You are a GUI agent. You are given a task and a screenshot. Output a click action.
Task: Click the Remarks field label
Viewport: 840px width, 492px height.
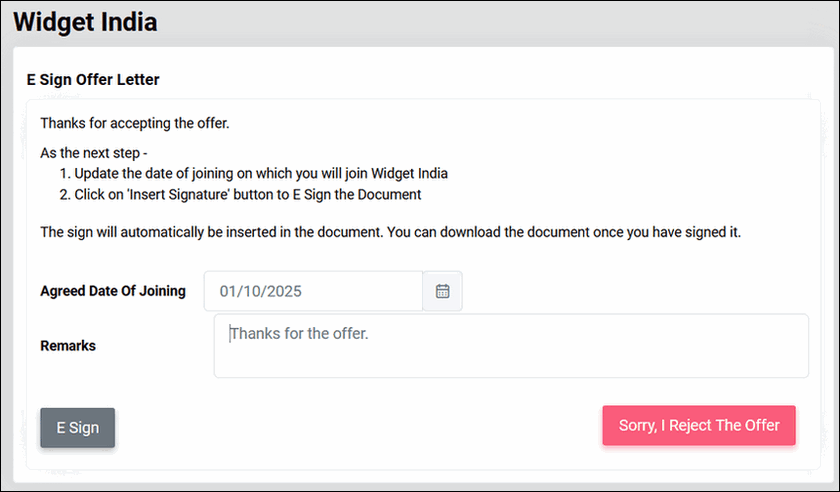[68, 346]
